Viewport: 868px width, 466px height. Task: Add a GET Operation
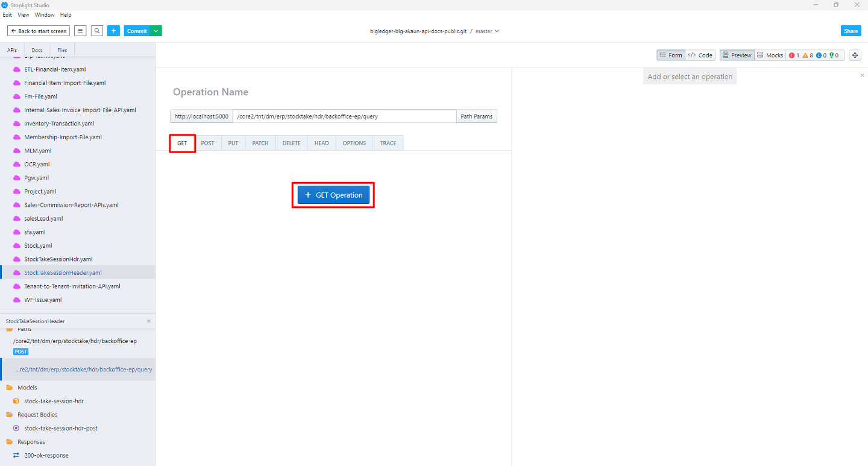click(333, 195)
